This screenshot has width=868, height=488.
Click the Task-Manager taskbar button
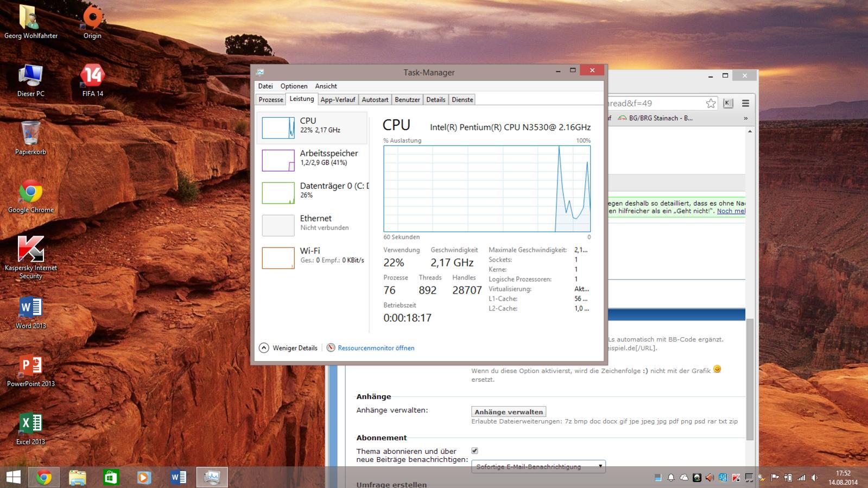click(x=212, y=477)
